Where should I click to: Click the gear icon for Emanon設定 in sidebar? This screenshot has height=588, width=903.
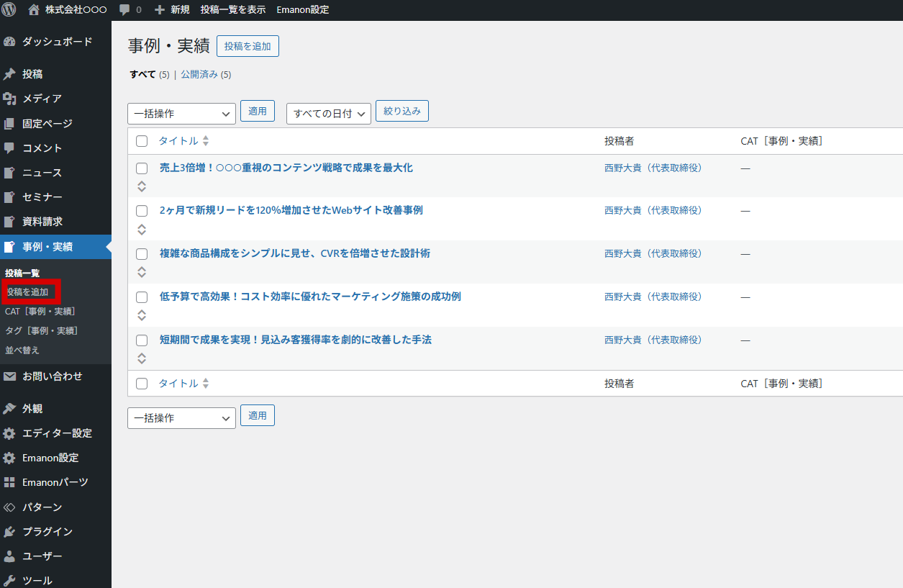click(x=9, y=458)
